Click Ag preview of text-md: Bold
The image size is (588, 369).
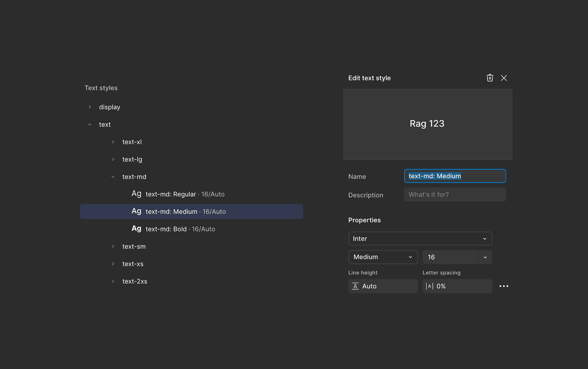[x=136, y=228]
